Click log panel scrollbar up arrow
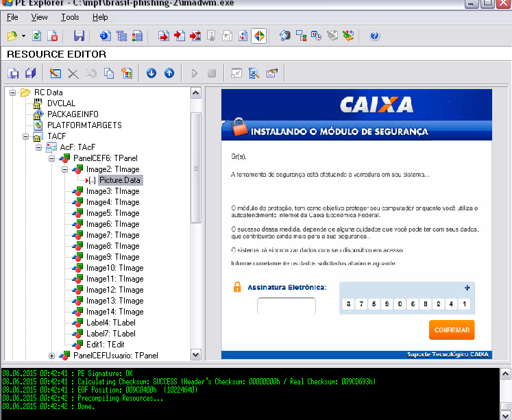Image resolution: width=512 pixels, height=420 pixels. [505, 373]
